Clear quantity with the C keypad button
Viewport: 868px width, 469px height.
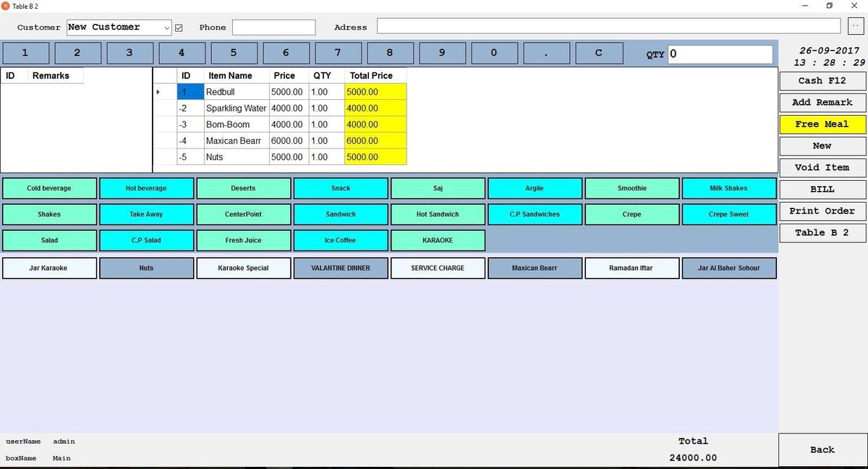(x=598, y=53)
